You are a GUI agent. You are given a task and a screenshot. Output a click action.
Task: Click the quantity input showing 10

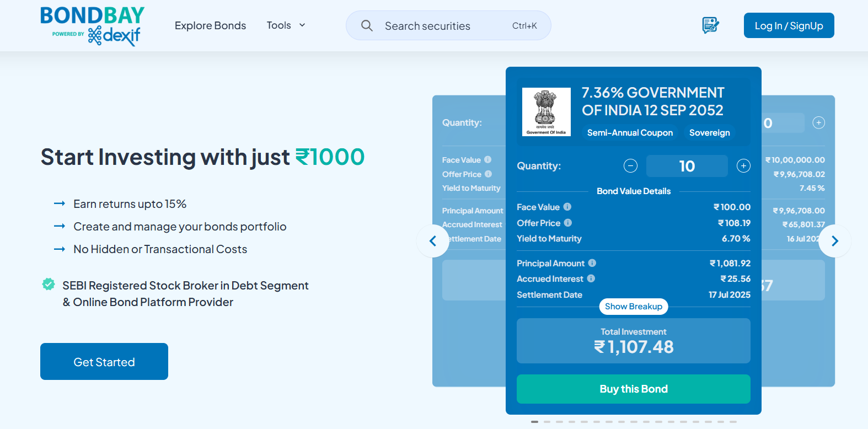tap(687, 166)
